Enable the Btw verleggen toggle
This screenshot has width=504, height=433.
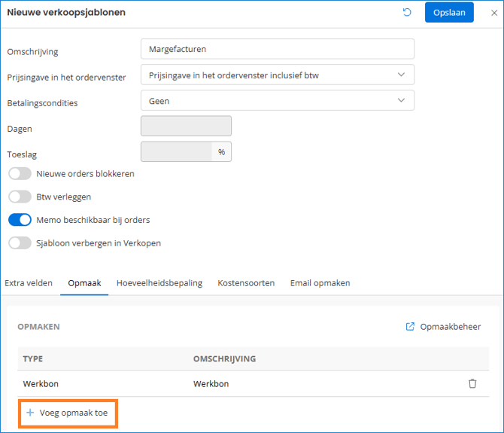click(20, 197)
